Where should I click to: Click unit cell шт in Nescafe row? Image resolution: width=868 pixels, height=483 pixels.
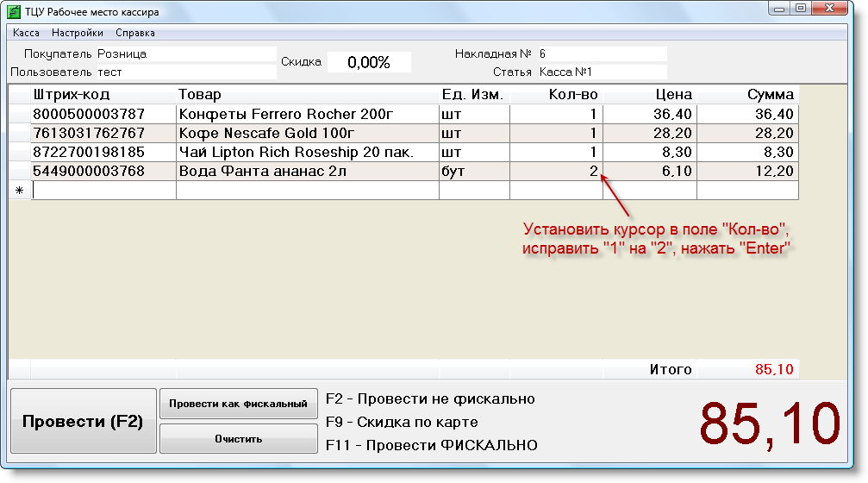[474, 133]
